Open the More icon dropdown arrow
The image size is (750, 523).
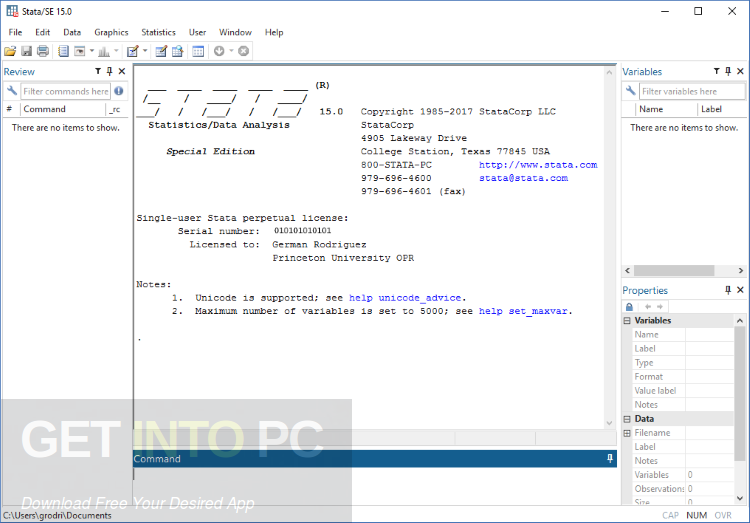click(x=232, y=51)
